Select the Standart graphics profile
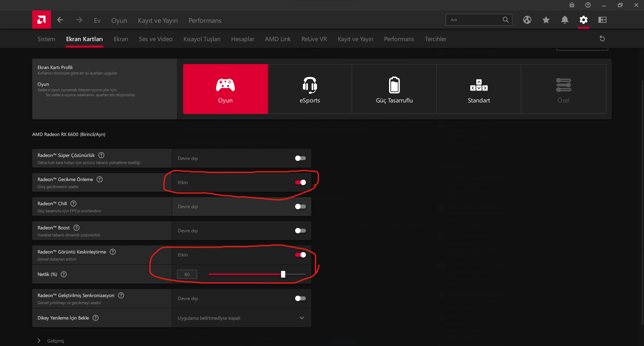 [x=479, y=89]
